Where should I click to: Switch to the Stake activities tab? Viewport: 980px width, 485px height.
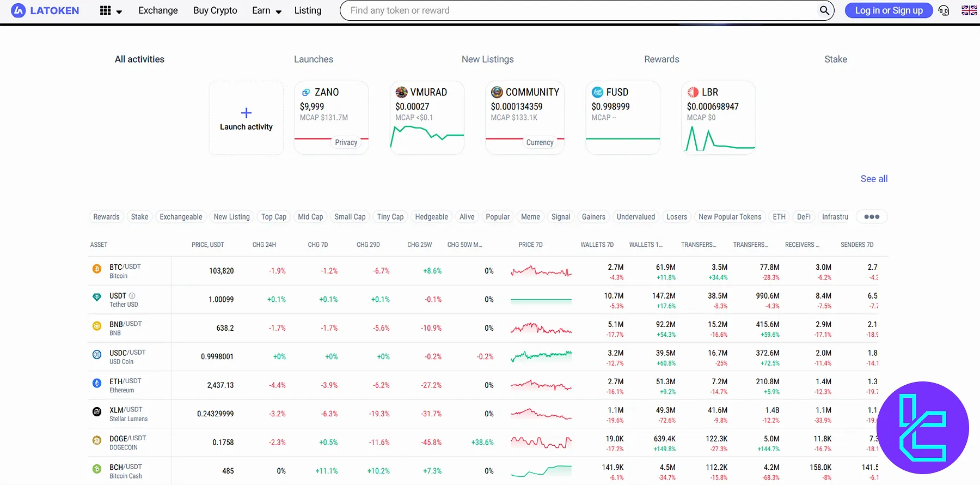click(836, 59)
